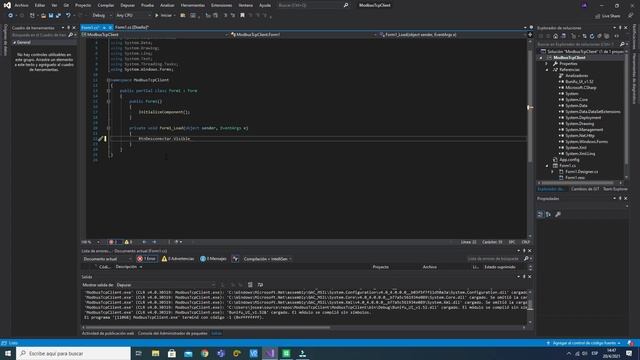Viewport: 640px width, 360px height.
Task: Open Consola del Administrador de paquetes tab
Action: (173, 333)
